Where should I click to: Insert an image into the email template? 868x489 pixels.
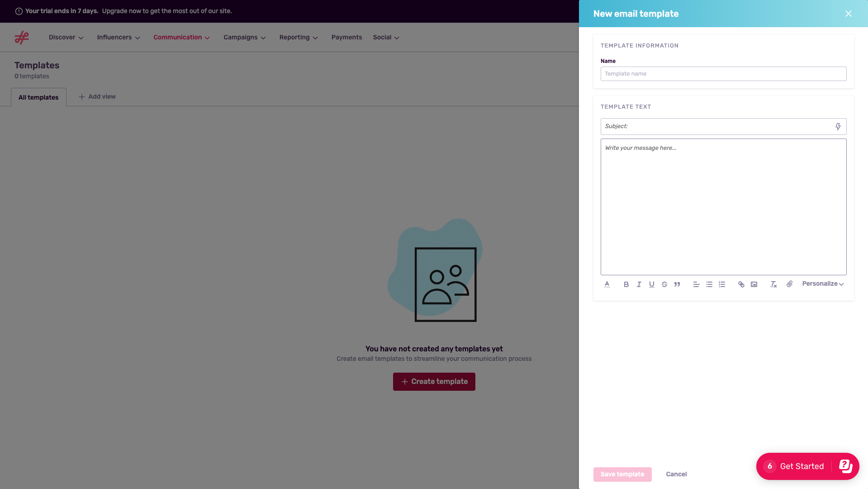tap(754, 284)
